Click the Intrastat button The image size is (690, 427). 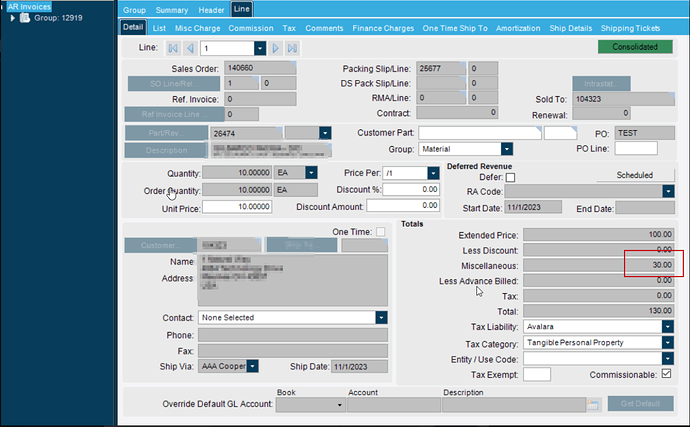(601, 84)
